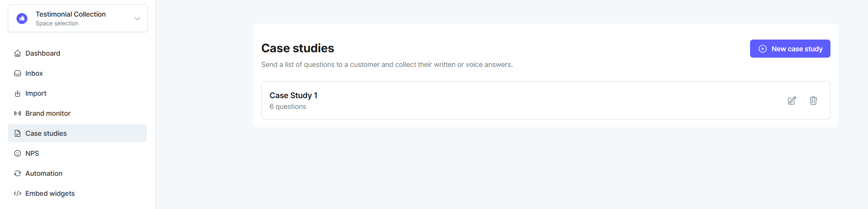Delete Case Study 1 with the trash icon
The height and width of the screenshot is (209, 868).
pos(813,101)
